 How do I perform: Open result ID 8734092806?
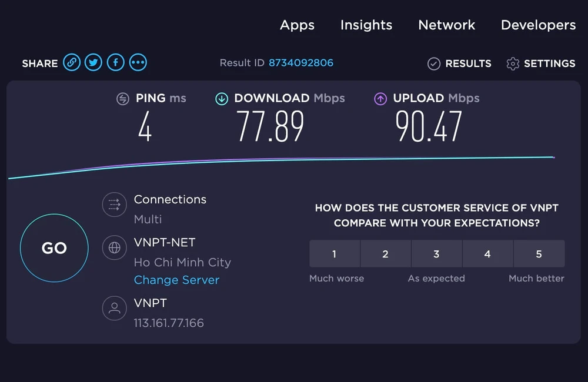point(301,62)
